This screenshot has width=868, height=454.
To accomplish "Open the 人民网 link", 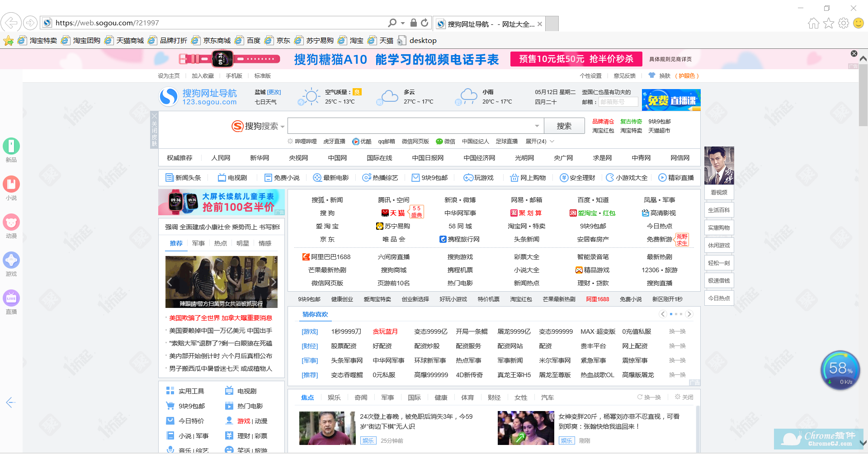I will coord(221,158).
